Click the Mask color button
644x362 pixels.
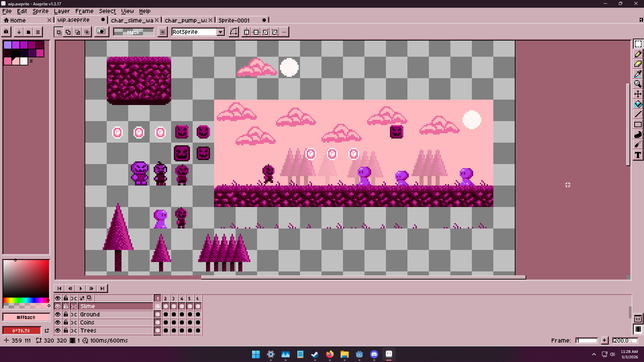133,32
